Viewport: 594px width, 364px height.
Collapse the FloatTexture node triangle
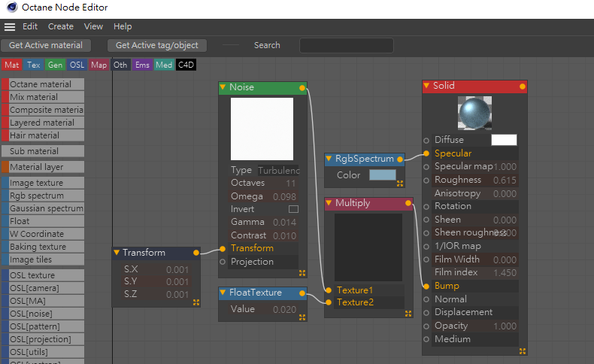(223, 293)
